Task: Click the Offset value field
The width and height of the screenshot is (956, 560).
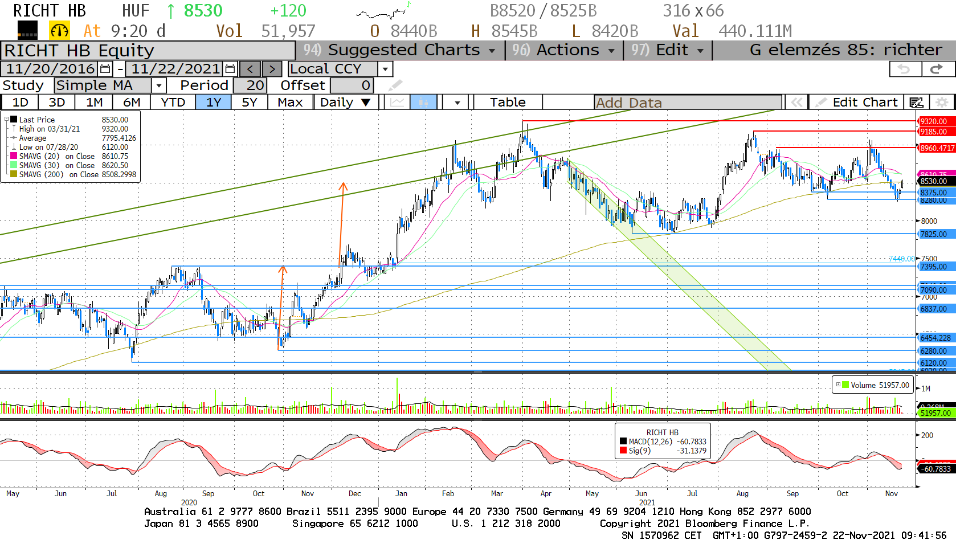Action: [x=352, y=85]
